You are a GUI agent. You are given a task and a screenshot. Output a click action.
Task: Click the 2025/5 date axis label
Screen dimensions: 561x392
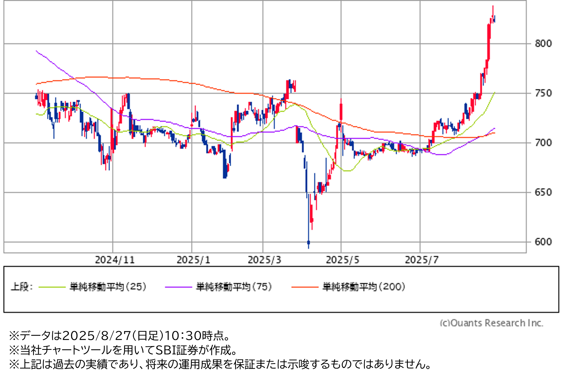(x=342, y=260)
